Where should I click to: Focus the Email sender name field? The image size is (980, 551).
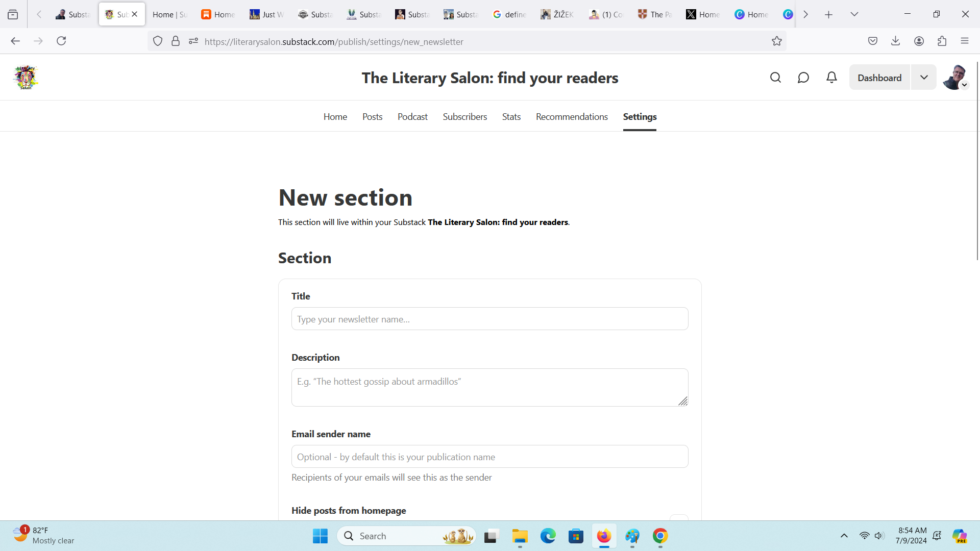[489, 457]
